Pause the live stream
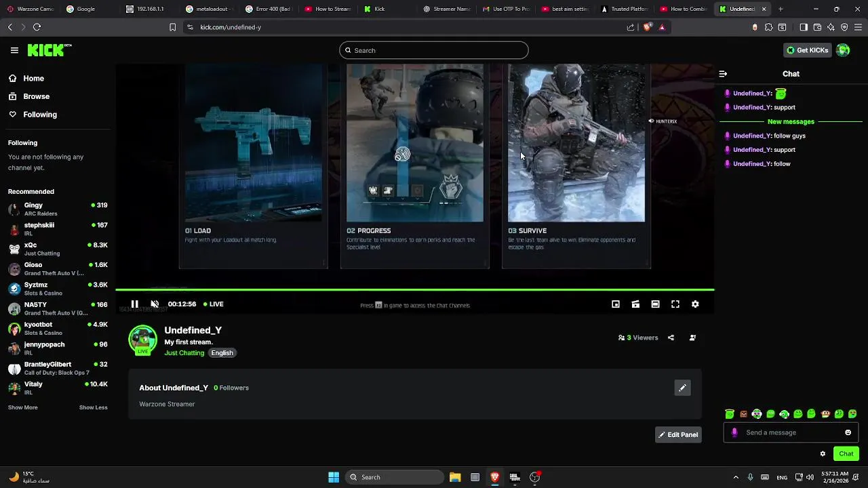868x488 pixels. (134, 304)
